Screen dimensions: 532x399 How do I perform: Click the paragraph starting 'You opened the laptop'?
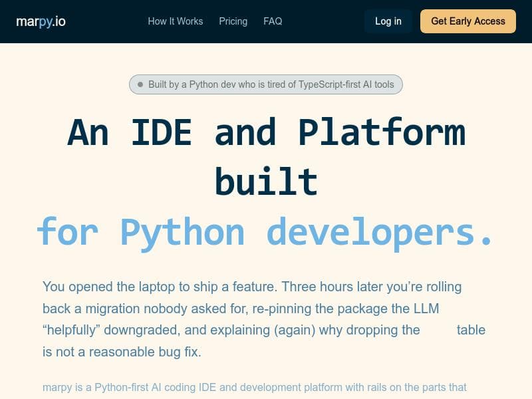click(x=264, y=319)
